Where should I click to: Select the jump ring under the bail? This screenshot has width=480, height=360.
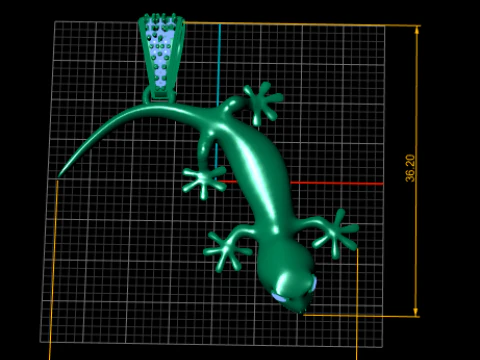(159, 96)
